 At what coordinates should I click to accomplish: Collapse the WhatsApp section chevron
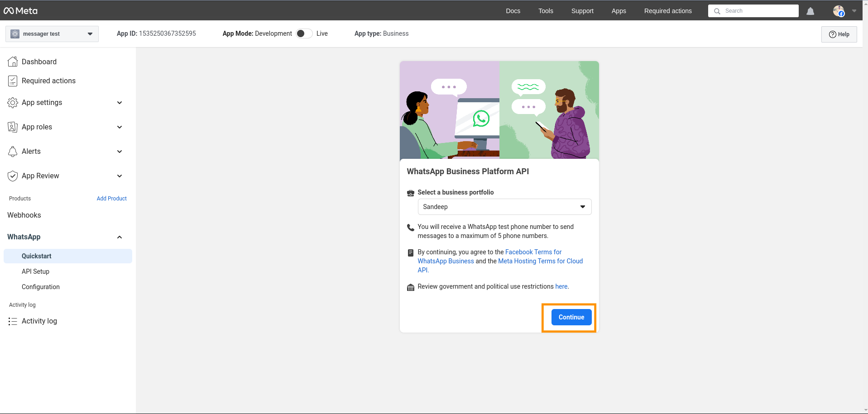(120, 237)
